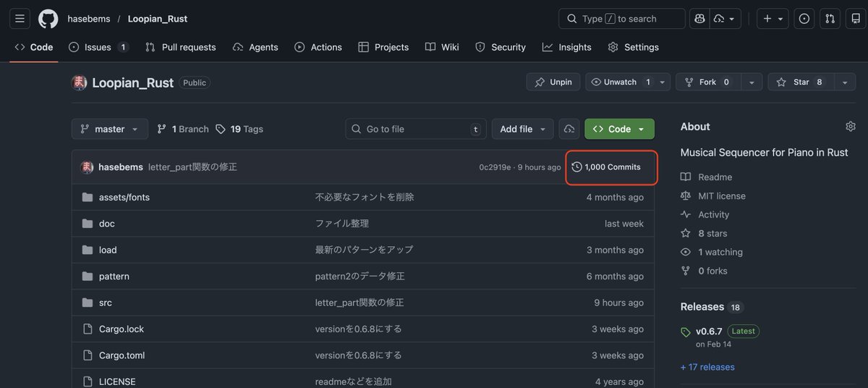Open the load folder
The height and width of the screenshot is (388, 868).
108,250
